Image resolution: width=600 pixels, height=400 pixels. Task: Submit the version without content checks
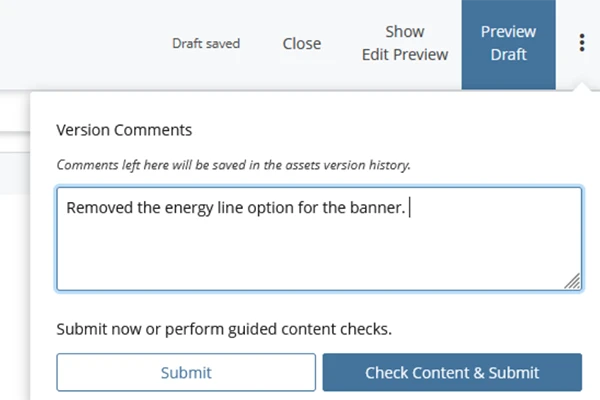pos(186,372)
